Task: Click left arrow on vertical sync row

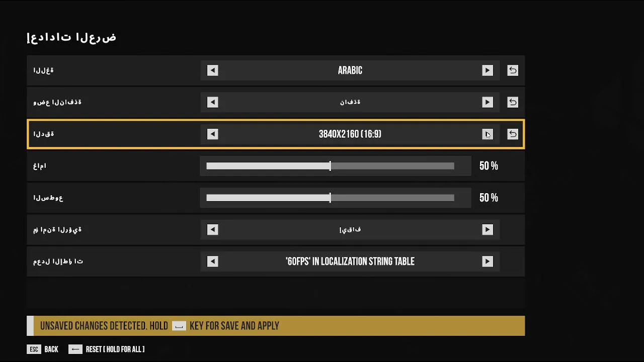Action: [x=212, y=230]
